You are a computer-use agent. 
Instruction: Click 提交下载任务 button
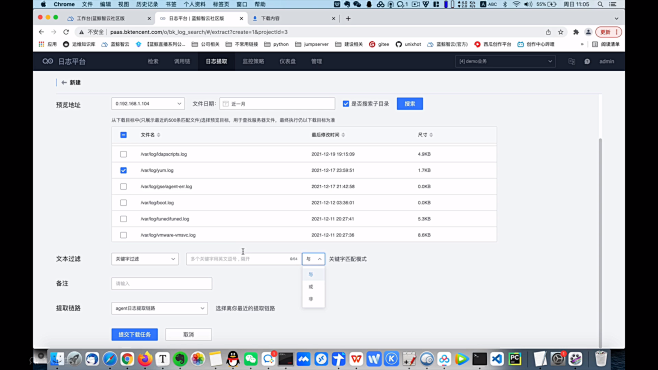(135, 334)
